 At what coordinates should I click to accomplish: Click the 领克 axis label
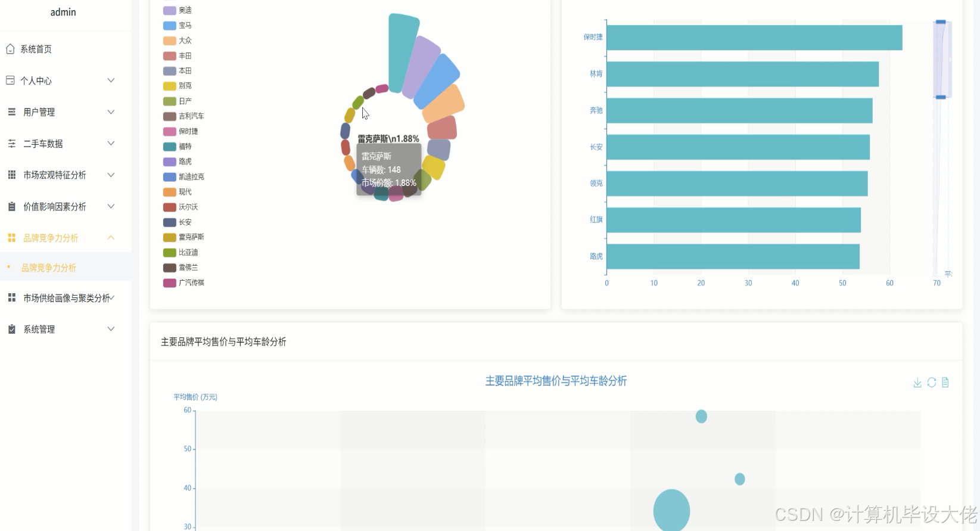[x=596, y=184]
